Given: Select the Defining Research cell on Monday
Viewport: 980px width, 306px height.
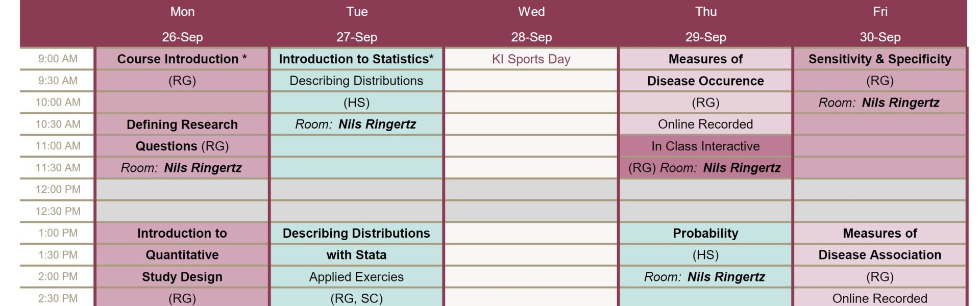Looking at the screenshot, I should [182, 124].
